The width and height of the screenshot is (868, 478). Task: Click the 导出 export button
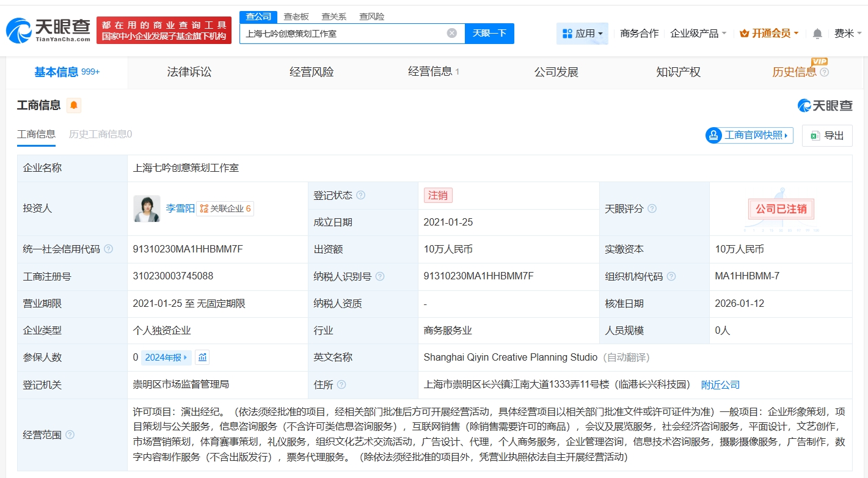click(x=827, y=136)
